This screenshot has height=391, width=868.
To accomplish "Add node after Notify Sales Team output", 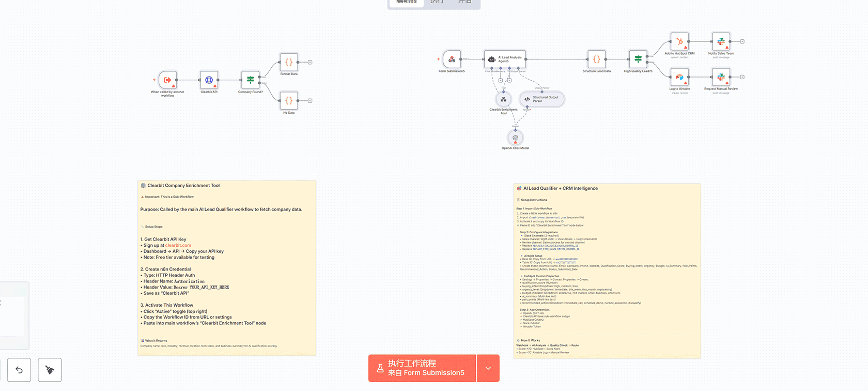I will [x=742, y=41].
